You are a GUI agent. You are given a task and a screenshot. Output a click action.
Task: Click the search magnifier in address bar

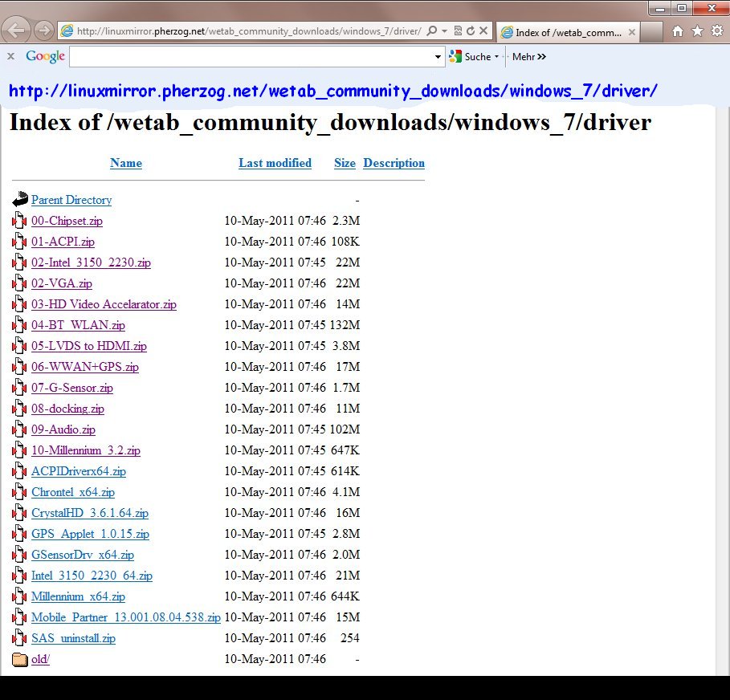tap(431, 31)
